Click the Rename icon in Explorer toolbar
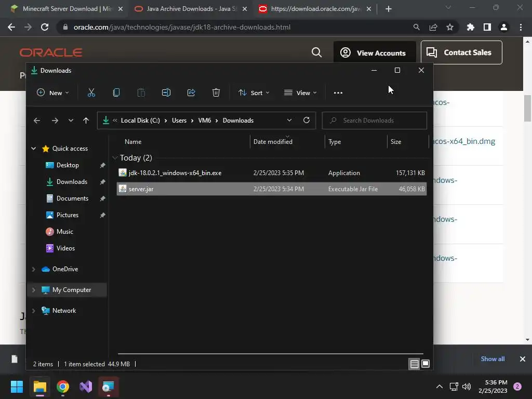Image resolution: width=532 pixels, height=399 pixels. tap(166, 92)
